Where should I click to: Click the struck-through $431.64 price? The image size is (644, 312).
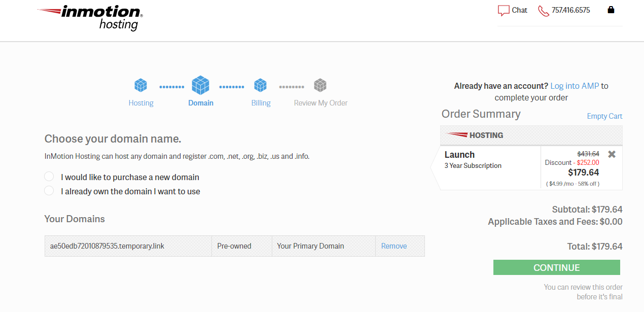(588, 154)
